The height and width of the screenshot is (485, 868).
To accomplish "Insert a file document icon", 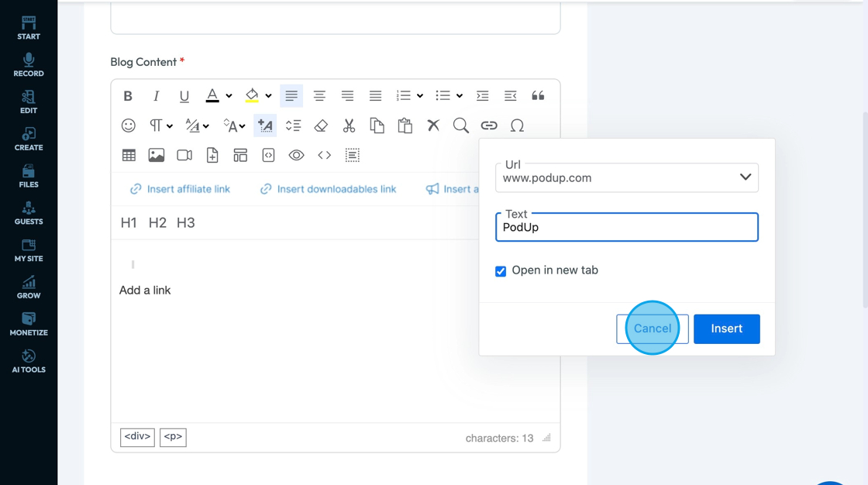I will [x=212, y=156].
